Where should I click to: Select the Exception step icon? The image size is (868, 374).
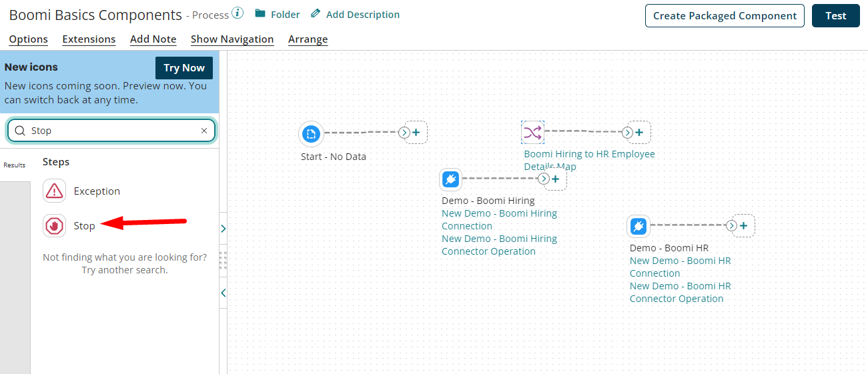click(x=54, y=191)
